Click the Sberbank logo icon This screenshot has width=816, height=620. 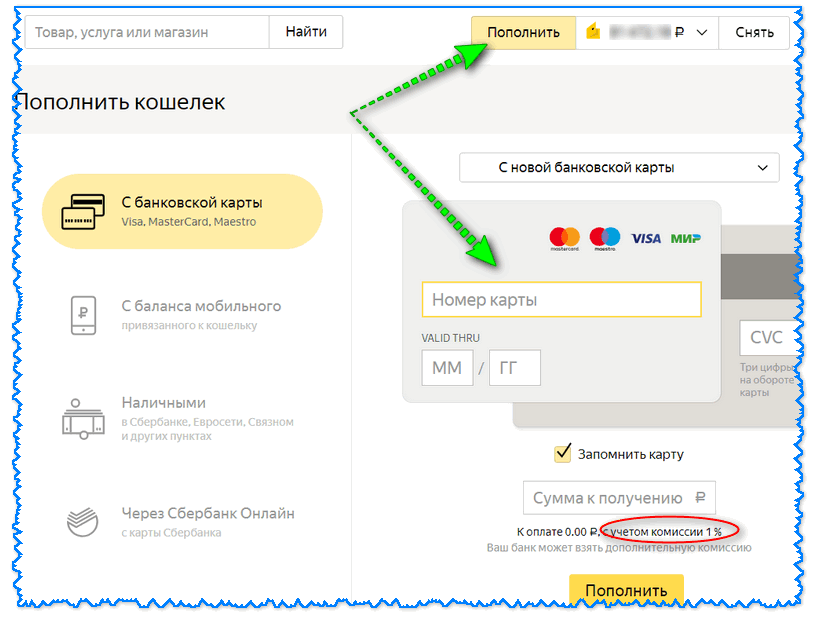pyautogui.click(x=83, y=522)
